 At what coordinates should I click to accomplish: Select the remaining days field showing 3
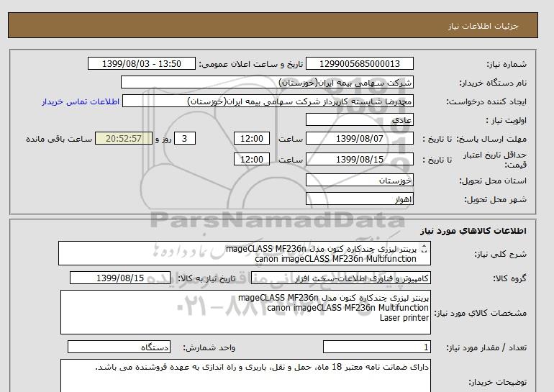(185, 138)
